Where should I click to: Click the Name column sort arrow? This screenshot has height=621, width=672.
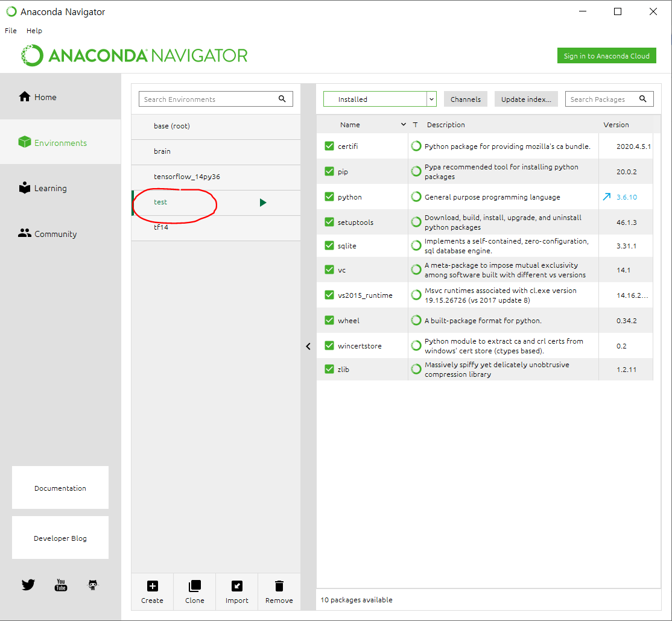click(x=404, y=125)
